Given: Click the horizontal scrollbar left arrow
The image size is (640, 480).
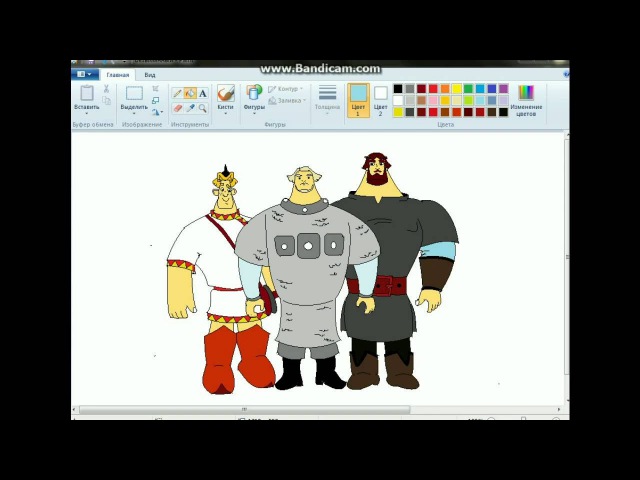Looking at the screenshot, I should coord(74,409).
